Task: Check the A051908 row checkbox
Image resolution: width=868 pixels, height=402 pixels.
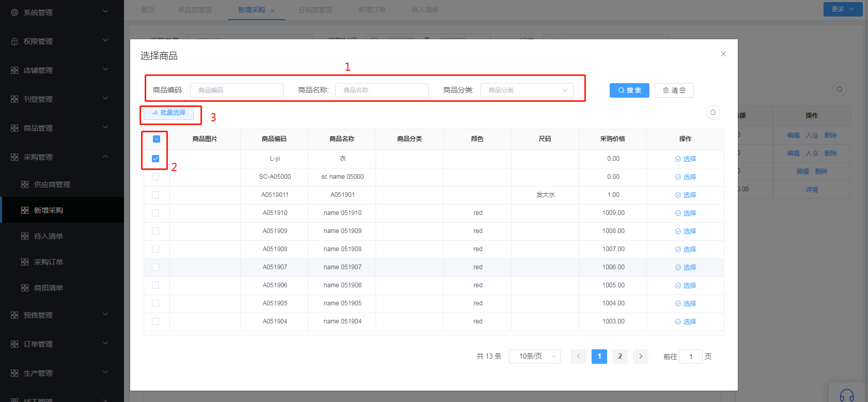Action: (156, 249)
